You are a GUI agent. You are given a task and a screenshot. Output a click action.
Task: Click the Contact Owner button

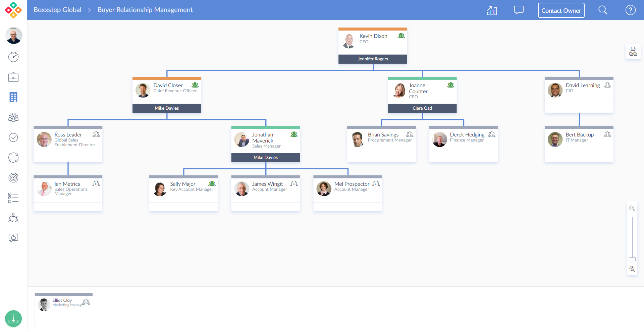[561, 10]
